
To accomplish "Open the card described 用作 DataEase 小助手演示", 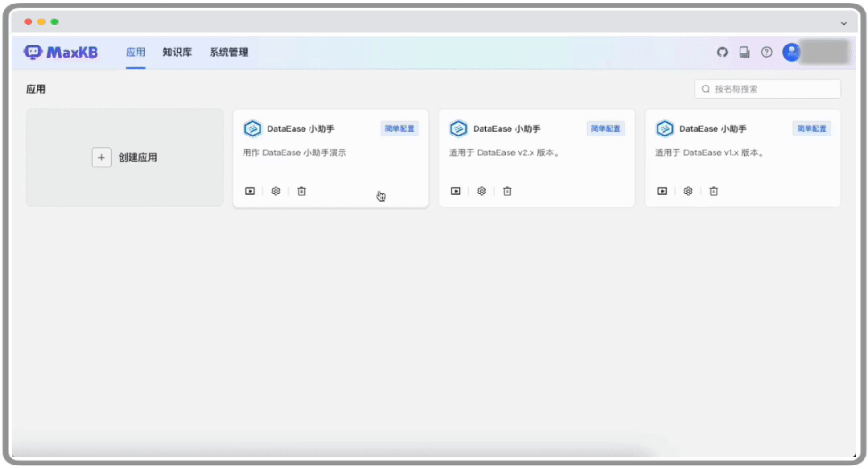I will (x=331, y=158).
